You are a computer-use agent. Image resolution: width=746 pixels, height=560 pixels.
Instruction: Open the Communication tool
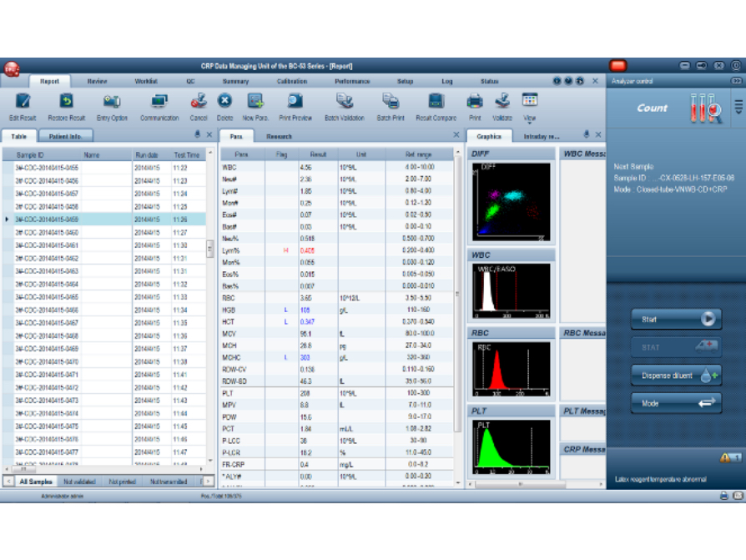tap(159, 102)
